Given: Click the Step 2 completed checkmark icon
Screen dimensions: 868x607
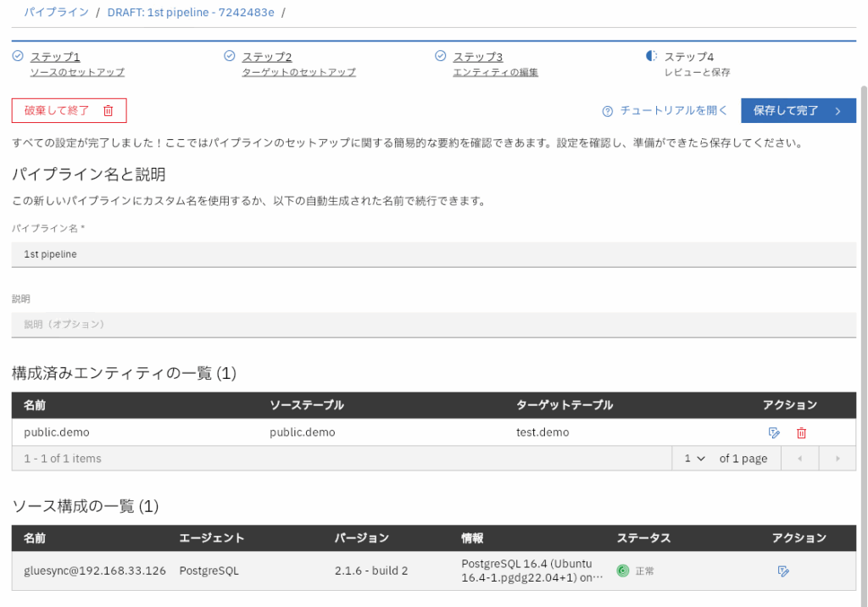Looking at the screenshot, I should tap(229, 56).
